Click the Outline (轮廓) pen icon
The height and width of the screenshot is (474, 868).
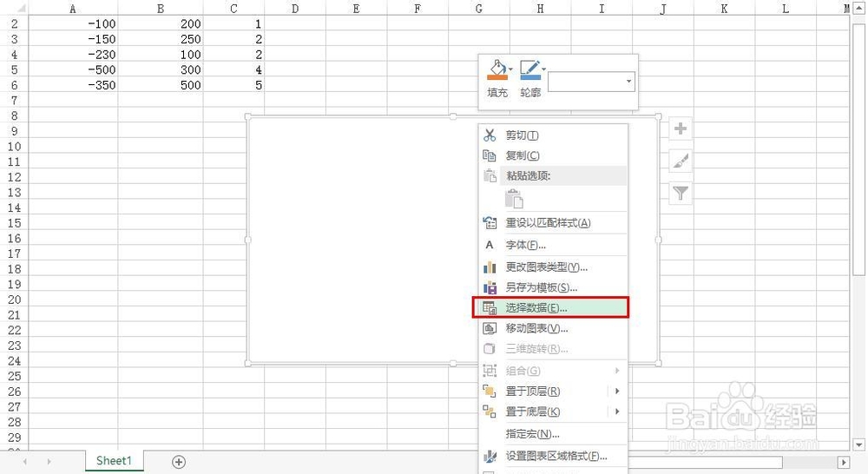pyautogui.click(x=529, y=69)
